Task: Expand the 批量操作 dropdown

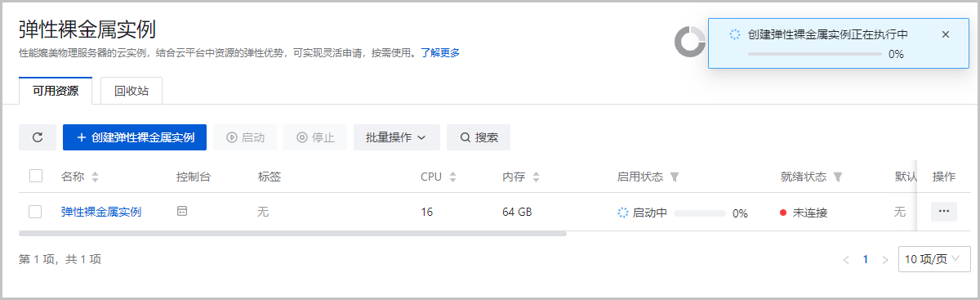Action: (396, 137)
